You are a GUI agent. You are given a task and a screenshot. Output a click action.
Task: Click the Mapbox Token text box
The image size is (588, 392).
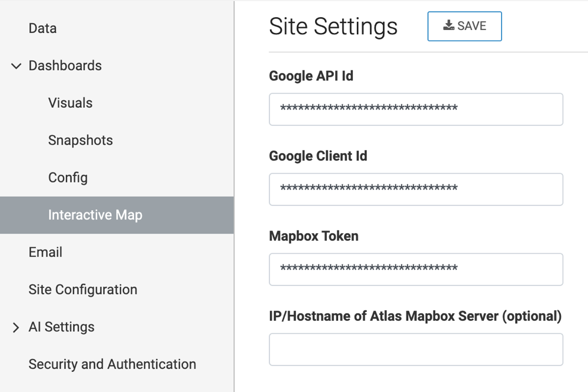coord(416,269)
